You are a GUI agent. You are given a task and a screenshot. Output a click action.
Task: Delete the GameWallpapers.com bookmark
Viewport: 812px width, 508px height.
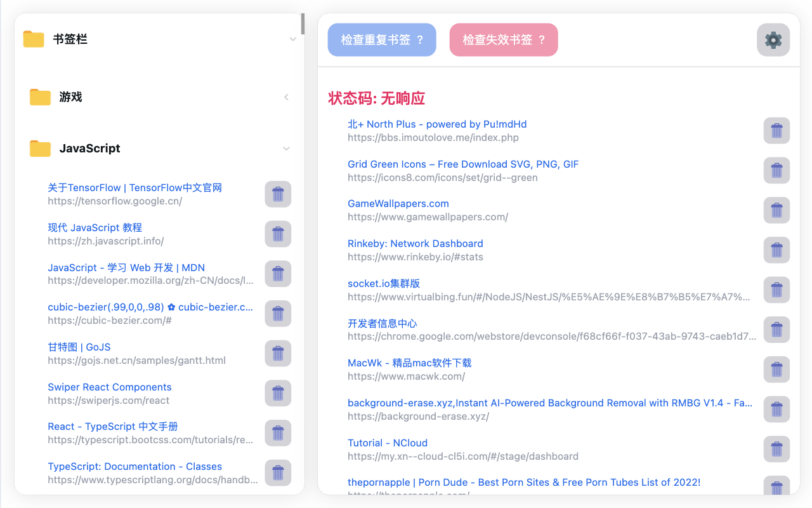776,210
